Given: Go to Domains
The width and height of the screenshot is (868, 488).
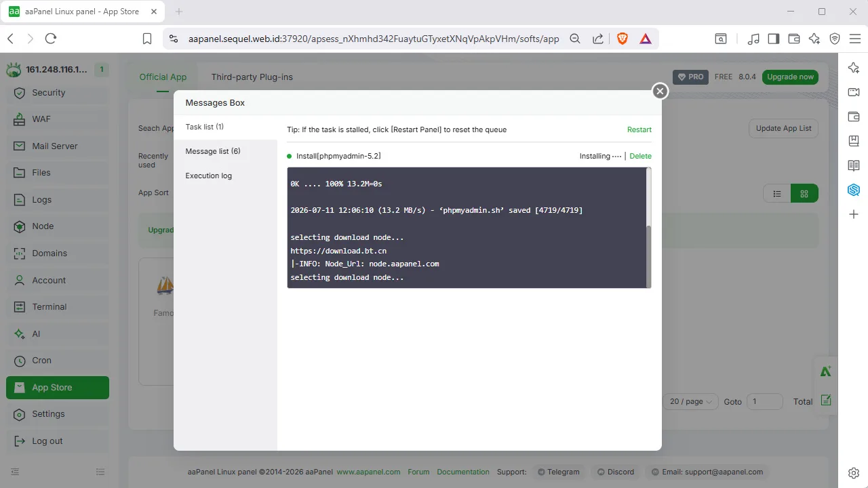Looking at the screenshot, I should click(x=58, y=253).
